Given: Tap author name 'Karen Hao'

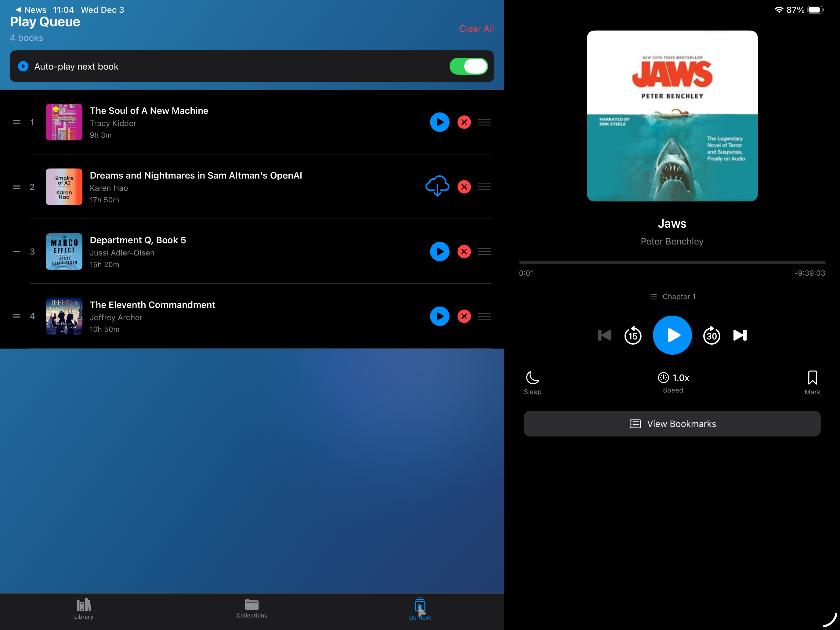Looking at the screenshot, I should click(109, 188).
